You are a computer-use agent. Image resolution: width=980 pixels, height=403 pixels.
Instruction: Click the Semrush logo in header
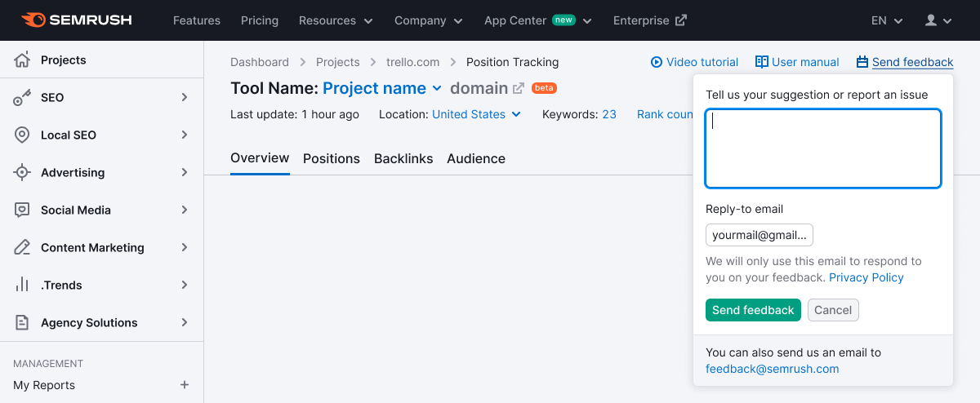click(x=76, y=20)
